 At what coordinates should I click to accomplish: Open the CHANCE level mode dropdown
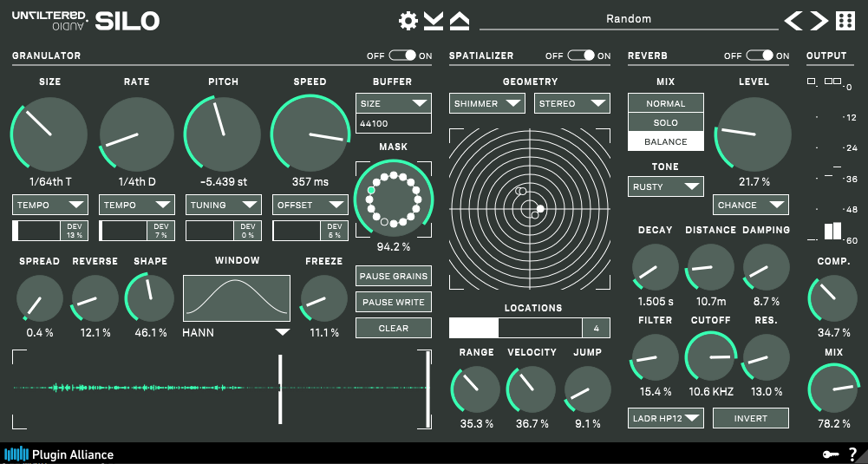click(x=751, y=205)
